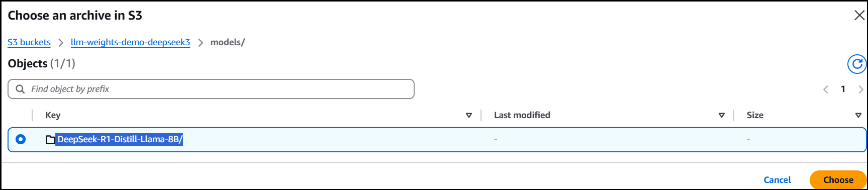Image resolution: width=868 pixels, height=190 pixels.
Task: Open the DeepSeek-R1-Distill-Llama-8B/ folder
Action: point(120,139)
